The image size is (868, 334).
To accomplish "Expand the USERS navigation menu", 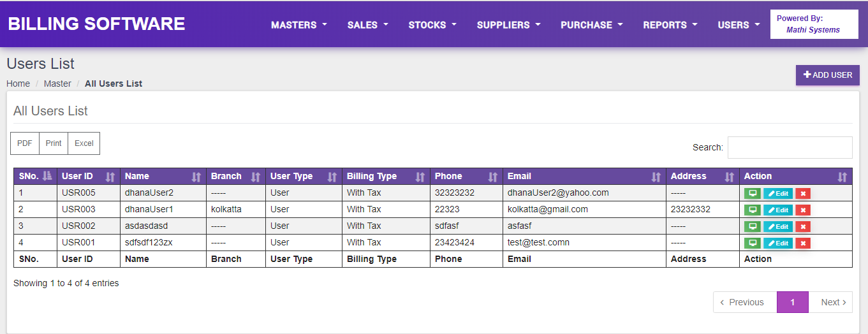I will (739, 25).
